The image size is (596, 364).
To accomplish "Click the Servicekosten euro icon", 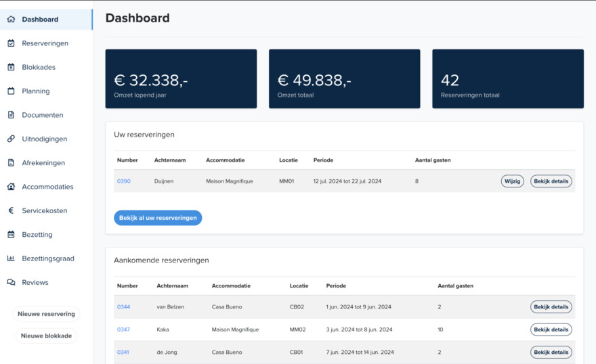I will (x=11, y=210).
